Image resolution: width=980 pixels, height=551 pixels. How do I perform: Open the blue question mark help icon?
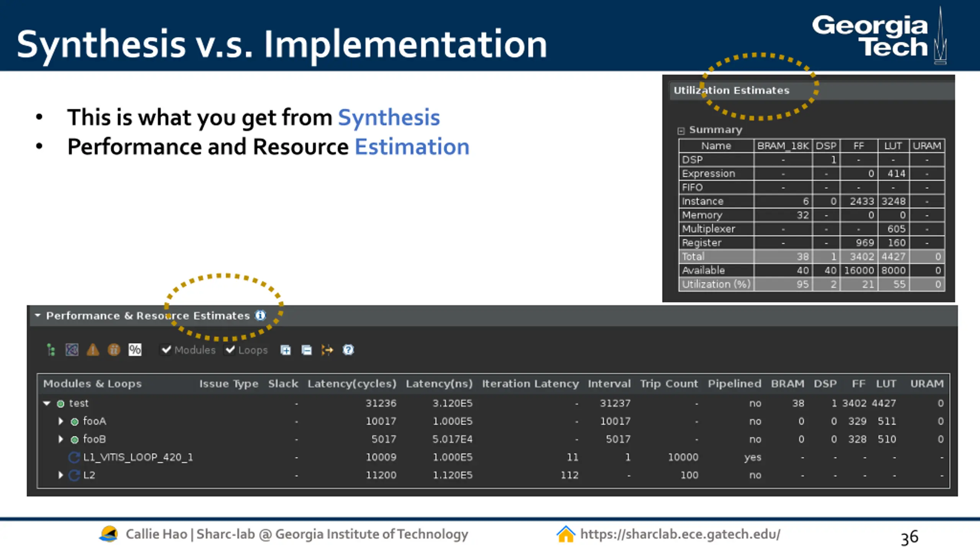[348, 350]
